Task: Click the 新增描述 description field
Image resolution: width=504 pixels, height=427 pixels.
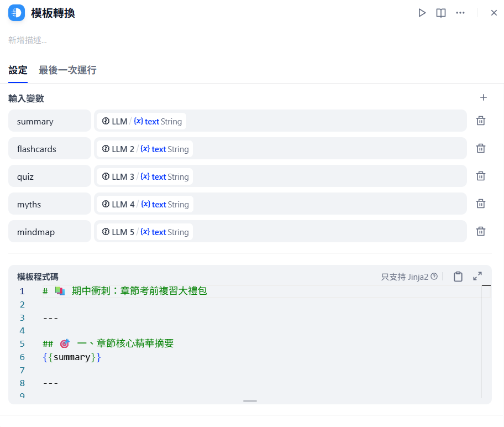Action: point(28,40)
